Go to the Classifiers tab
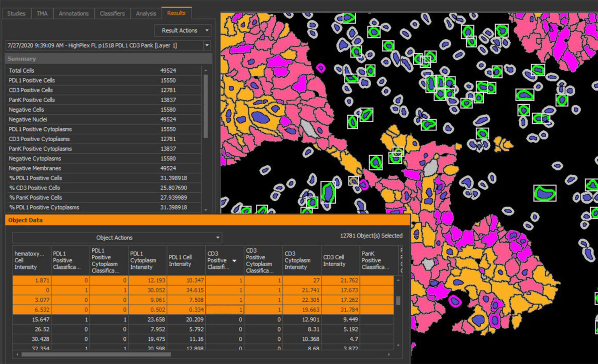Viewport: 598px width, 364px height. pos(112,13)
